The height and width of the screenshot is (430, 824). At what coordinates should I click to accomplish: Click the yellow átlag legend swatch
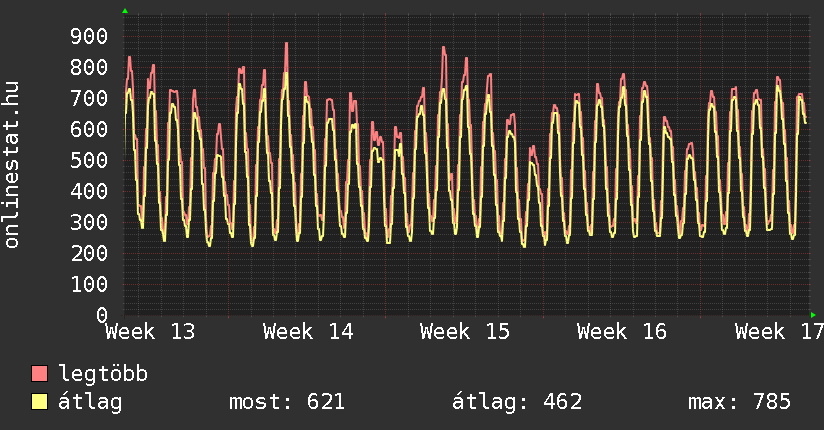tap(40, 402)
